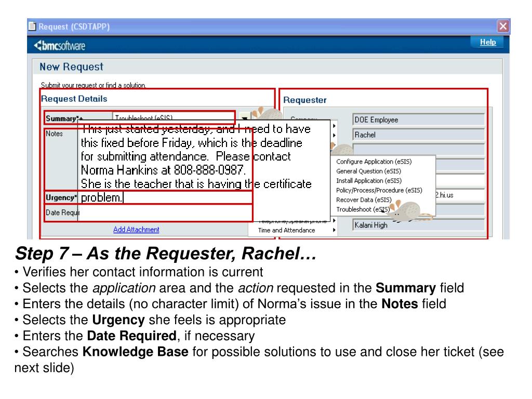Click the Notes field label
532x399 pixels.
tap(54, 134)
